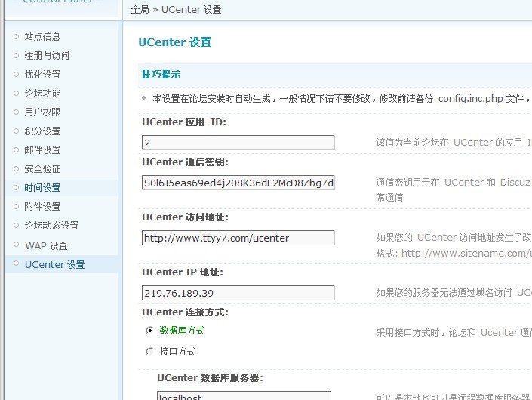The height and width of the screenshot is (400, 532).
Task: Select 邮件设置 menu item
Action: (x=42, y=150)
